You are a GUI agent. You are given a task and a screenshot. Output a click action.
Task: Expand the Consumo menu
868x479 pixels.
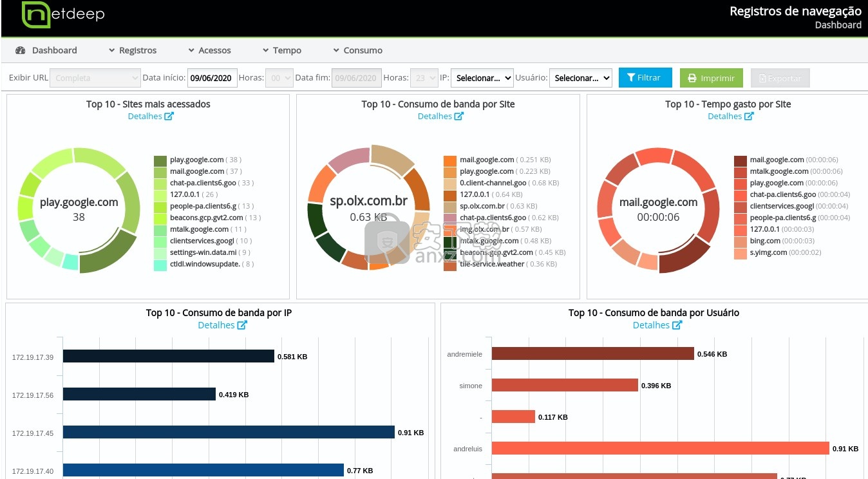pos(357,50)
